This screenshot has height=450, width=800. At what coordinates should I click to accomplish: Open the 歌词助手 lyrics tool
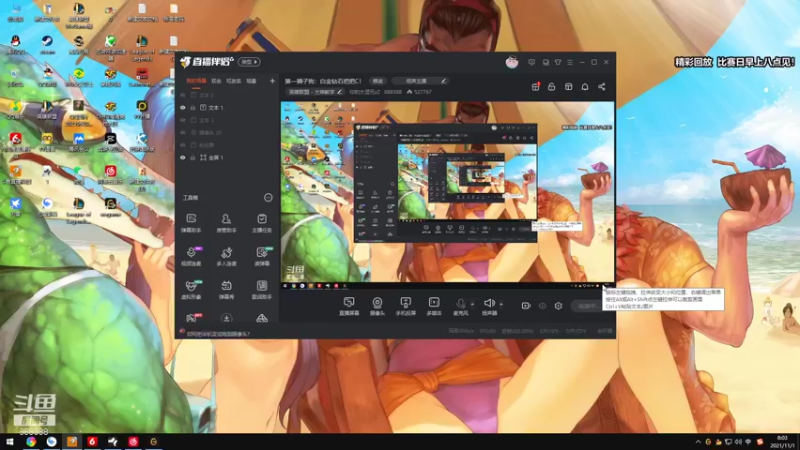coord(262,289)
